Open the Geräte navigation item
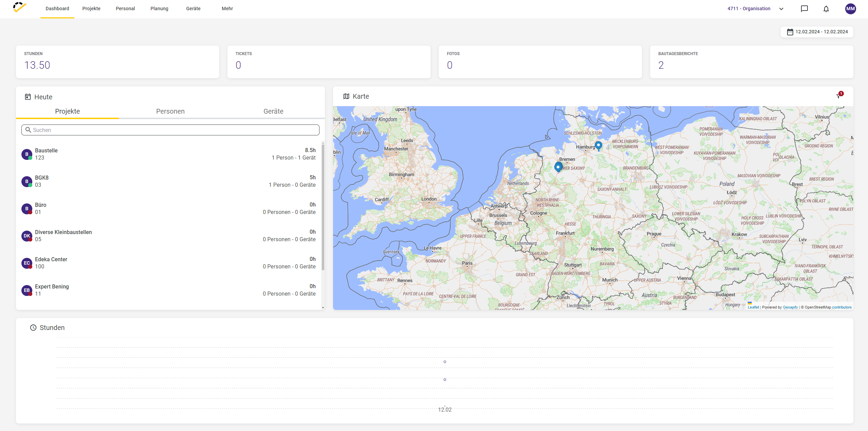 [193, 9]
